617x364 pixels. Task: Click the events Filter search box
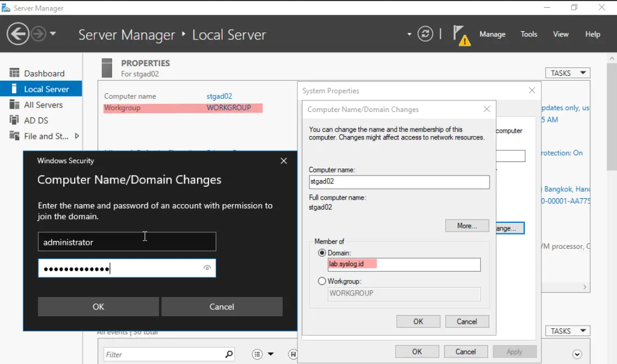coord(169,355)
